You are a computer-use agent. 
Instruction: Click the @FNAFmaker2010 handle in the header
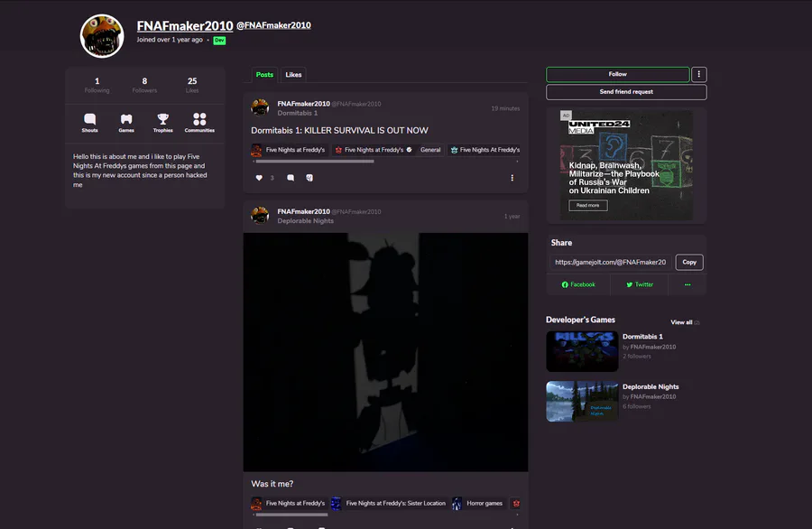[273, 25]
